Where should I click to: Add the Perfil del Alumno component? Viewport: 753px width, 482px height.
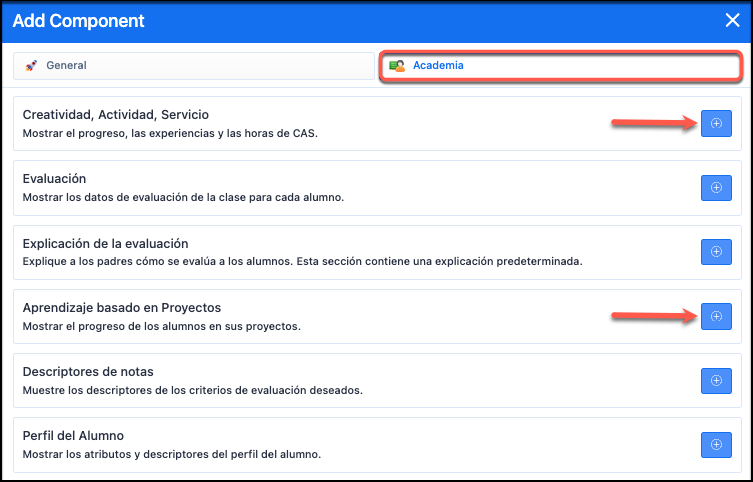[716, 445]
